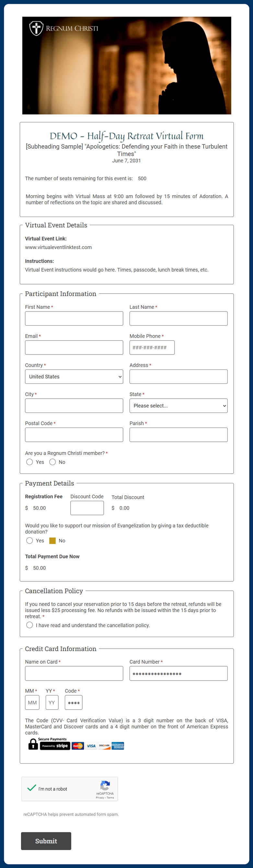Select Yes for Regnum Christi member
The image size is (253, 868).
pyautogui.click(x=29, y=462)
